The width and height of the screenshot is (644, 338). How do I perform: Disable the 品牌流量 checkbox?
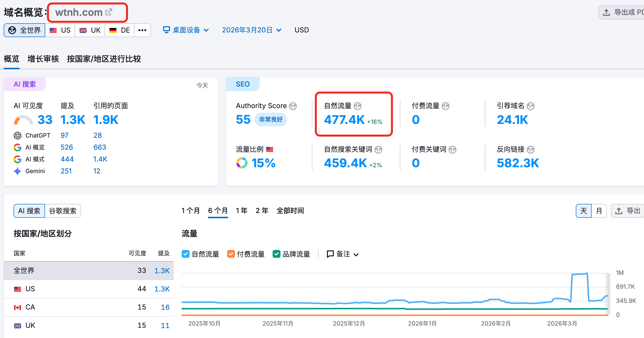(x=276, y=254)
